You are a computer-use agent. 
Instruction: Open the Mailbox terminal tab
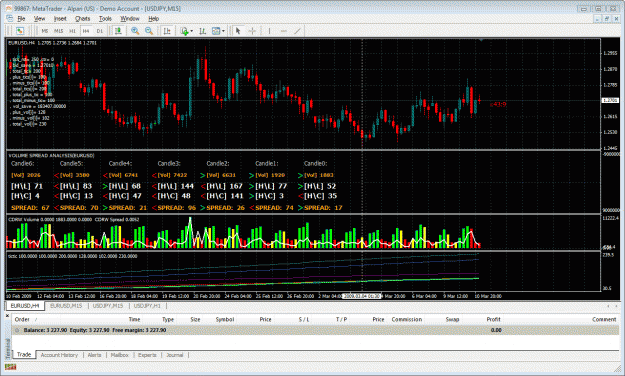click(x=119, y=355)
